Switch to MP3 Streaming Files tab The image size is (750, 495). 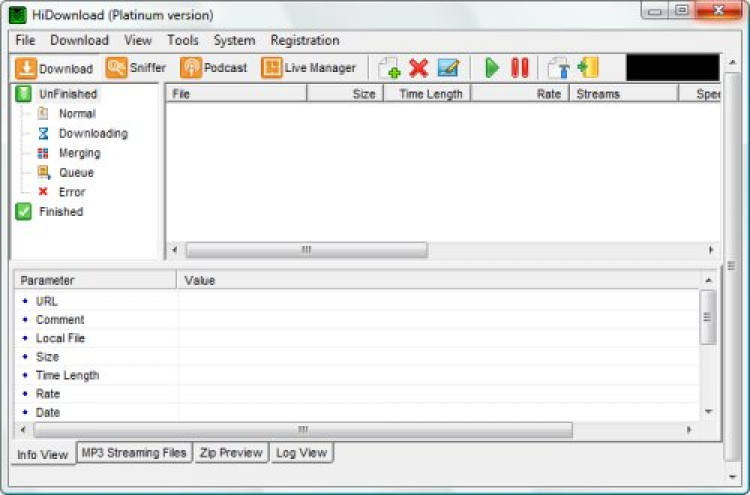pos(134,452)
